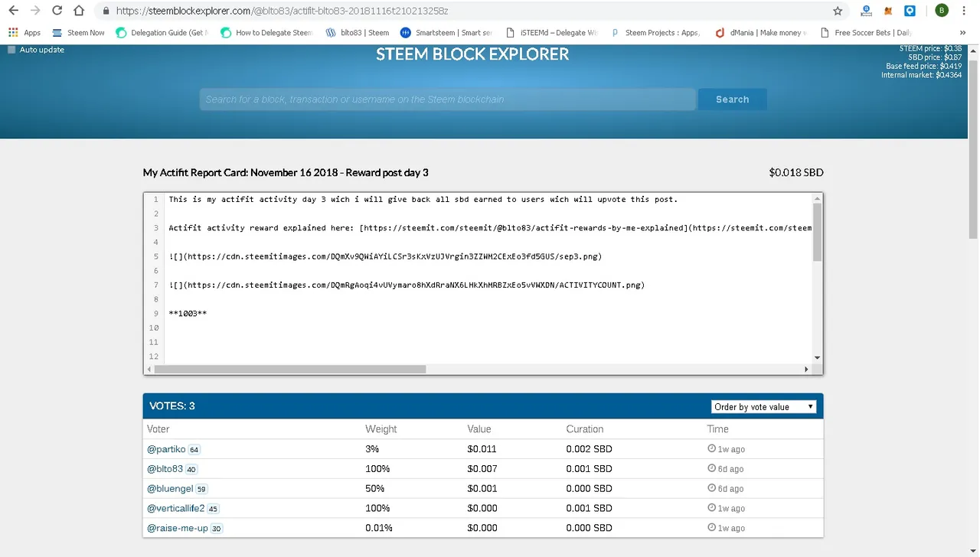Click the Search button
This screenshot has width=980, height=557.
(x=732, y=99)
